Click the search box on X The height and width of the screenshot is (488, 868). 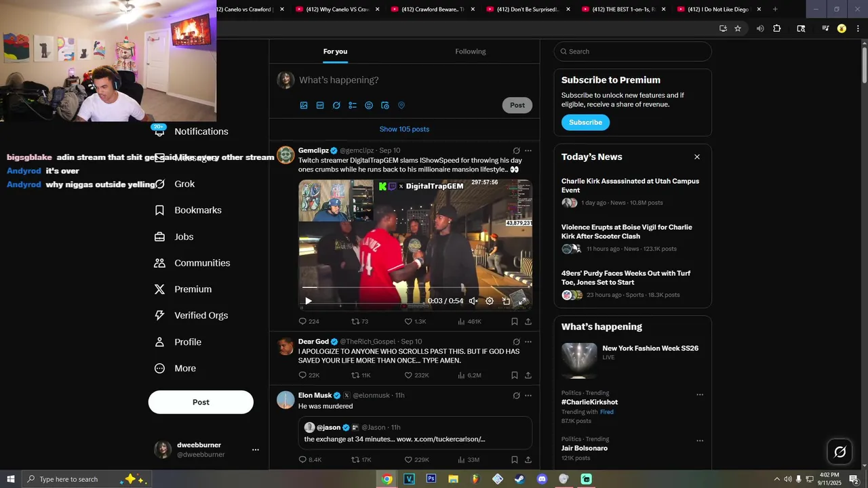point(633,52)
